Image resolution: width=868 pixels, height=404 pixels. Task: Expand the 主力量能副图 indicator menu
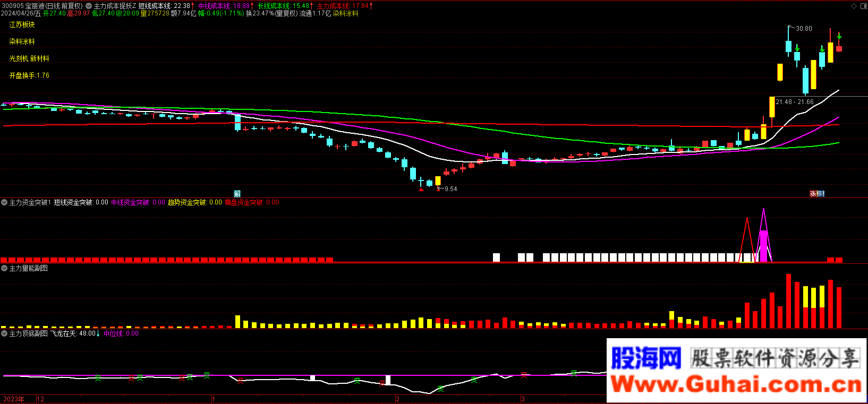[x=4, y=268]
